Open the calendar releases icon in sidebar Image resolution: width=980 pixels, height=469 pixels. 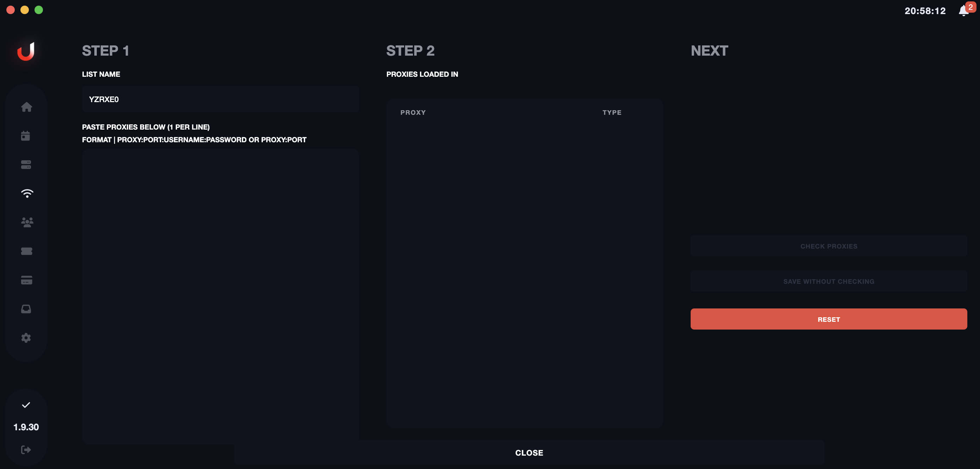25,136
